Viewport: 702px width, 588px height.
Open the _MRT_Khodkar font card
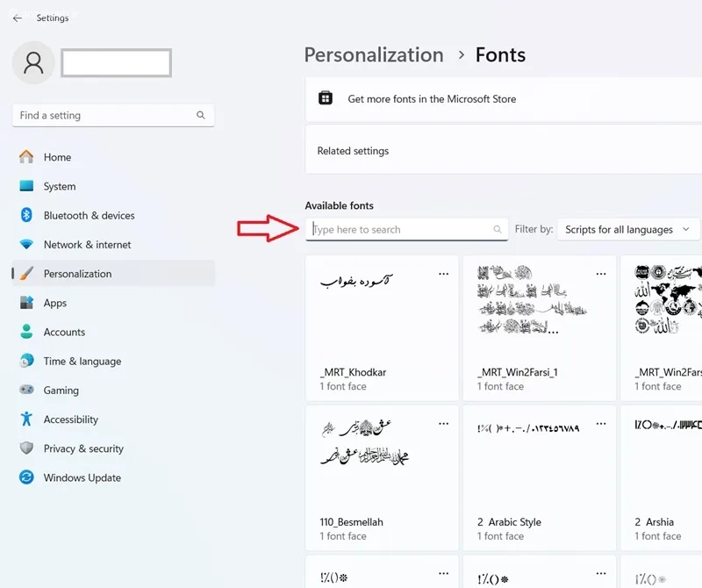[382, 328]
